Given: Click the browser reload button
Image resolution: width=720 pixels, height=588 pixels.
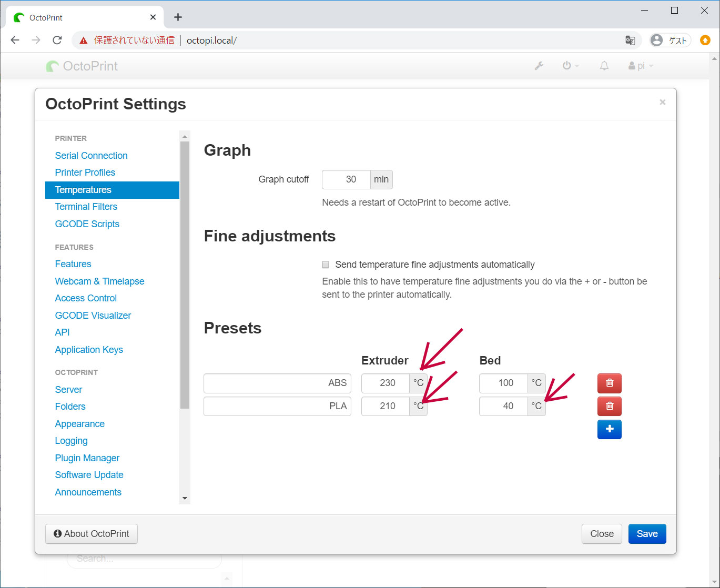Looking at the screenshot, I should (57, 40).
